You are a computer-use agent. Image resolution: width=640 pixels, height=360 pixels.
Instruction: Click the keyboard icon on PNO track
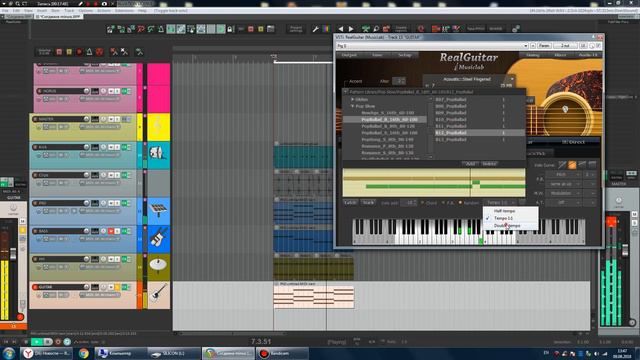(158, 211)
